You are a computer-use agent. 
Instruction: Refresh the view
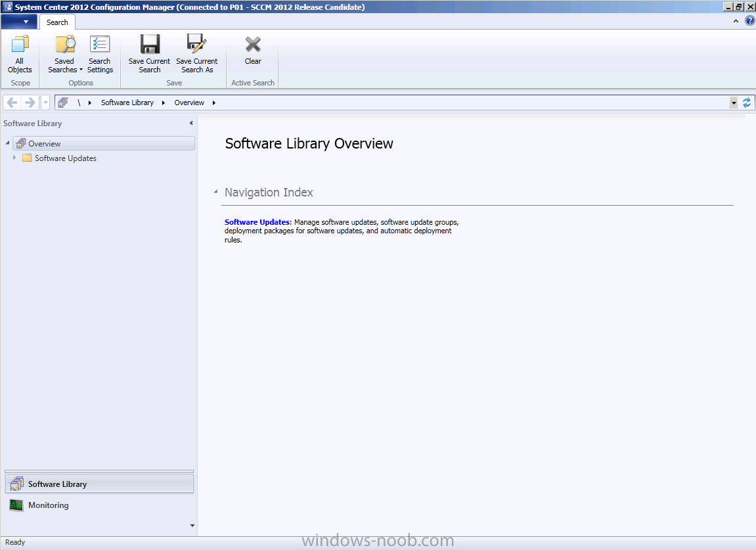click(x=746, y=103)
